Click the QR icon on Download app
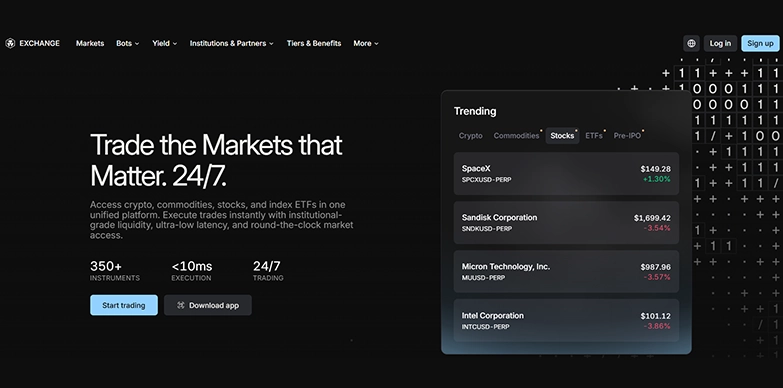This screenshot has height=388, width=783. click(181, 305)
